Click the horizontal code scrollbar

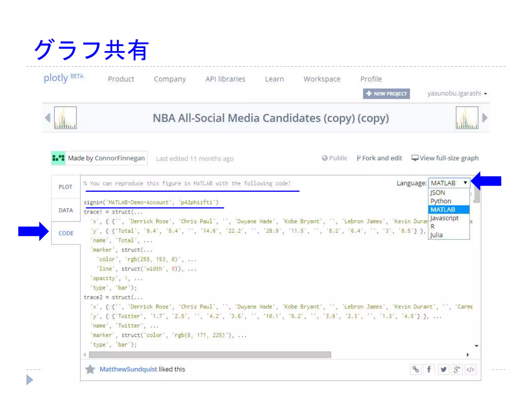tap(210, 355)
